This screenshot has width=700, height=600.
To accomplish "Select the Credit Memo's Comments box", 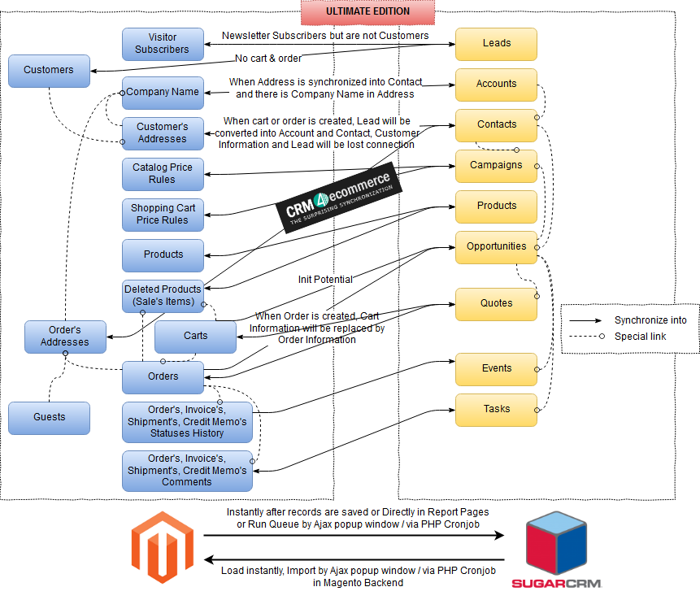I will coord(188,471).
